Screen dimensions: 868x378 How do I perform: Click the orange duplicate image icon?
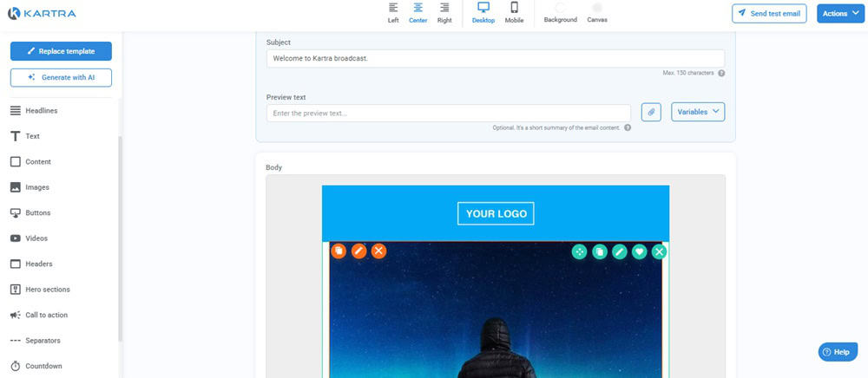tap(339, 251)
